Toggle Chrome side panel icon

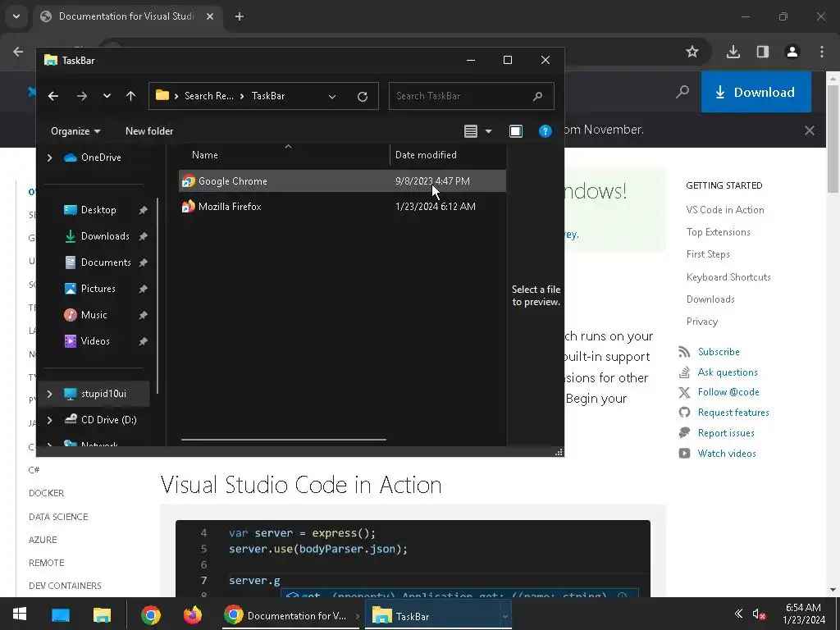coord(763,52)
